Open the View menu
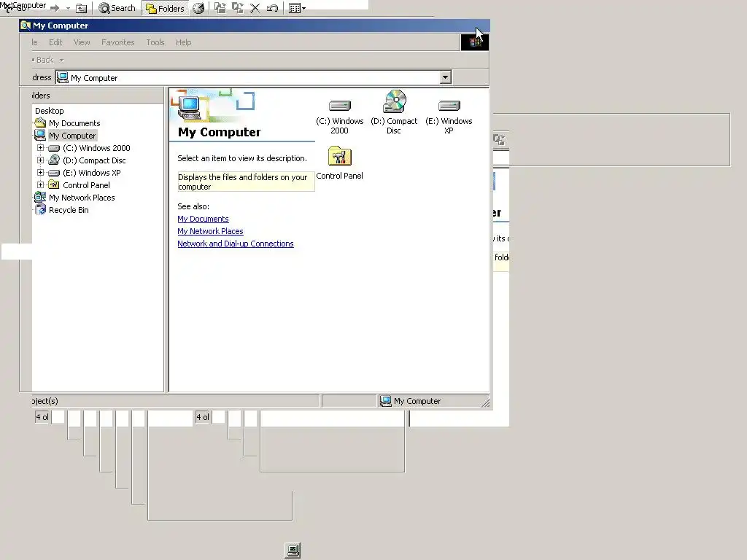The width and height of the screenshot is (747, 560). 82,42
